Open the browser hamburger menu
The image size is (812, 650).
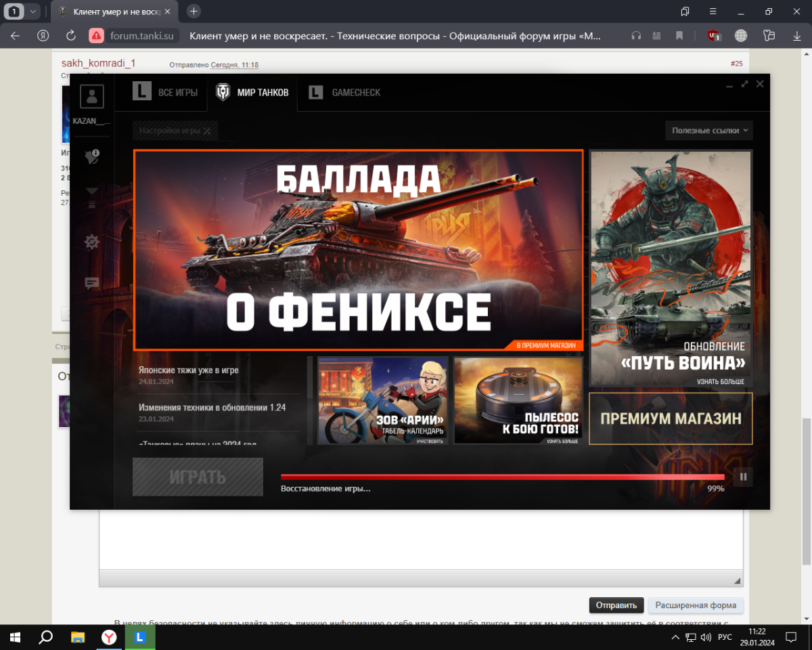(713, 12)
